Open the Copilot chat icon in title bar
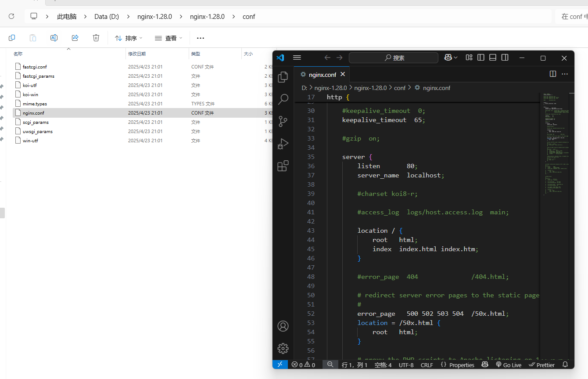The image size is (588, 379). pyautogui.click(x=448, y=58)
